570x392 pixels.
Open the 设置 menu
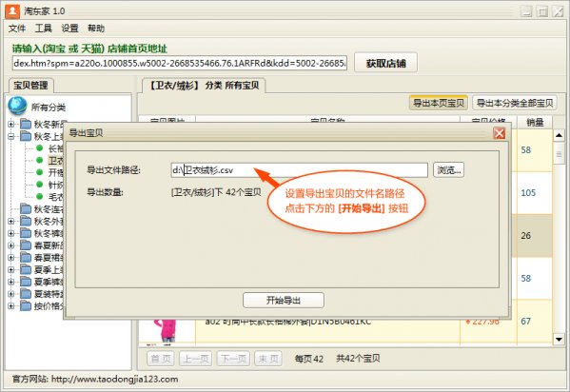69,28
